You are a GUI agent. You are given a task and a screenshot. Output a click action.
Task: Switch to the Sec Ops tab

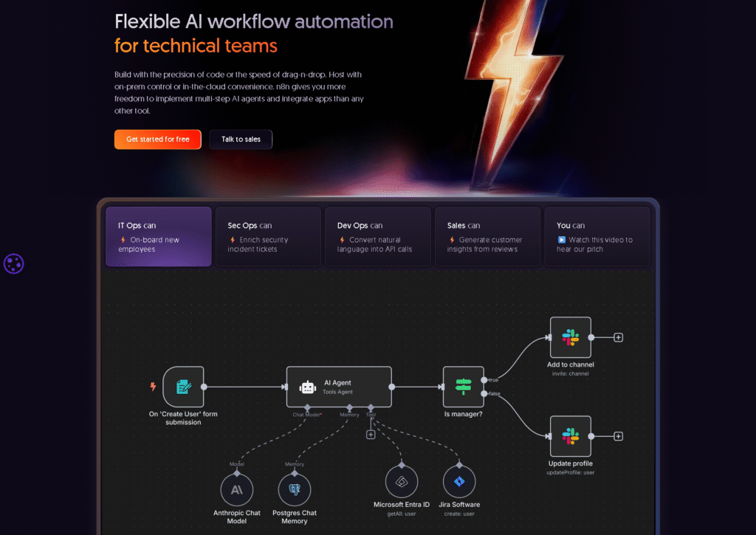pos(267,236)
